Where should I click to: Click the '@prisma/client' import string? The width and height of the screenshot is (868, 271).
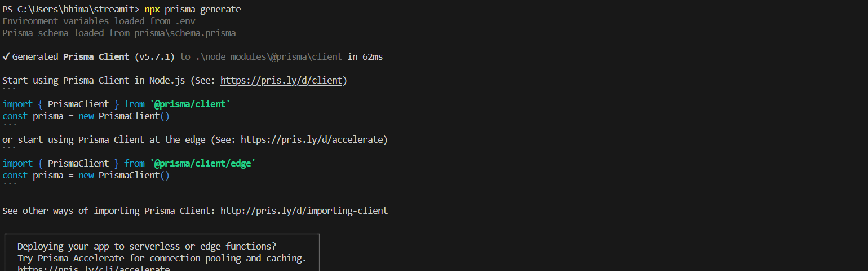pos(190,104)
